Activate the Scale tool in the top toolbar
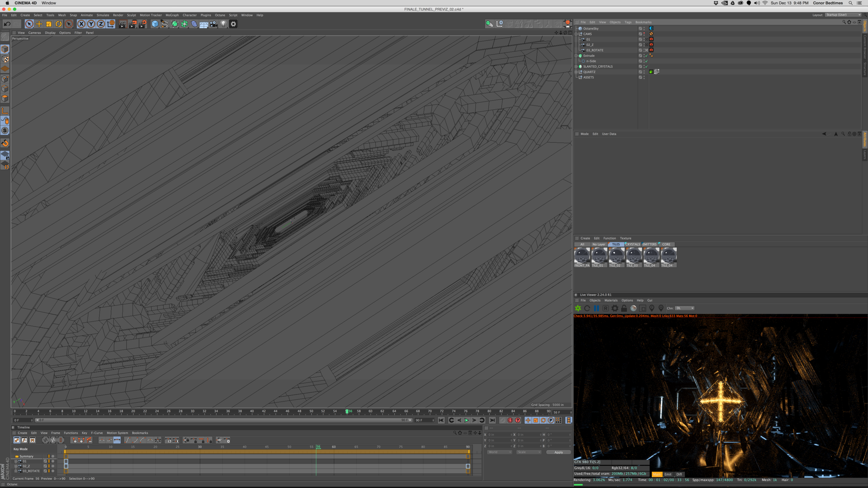The width and height of the screenshot is (868, 488). [49, 24]
